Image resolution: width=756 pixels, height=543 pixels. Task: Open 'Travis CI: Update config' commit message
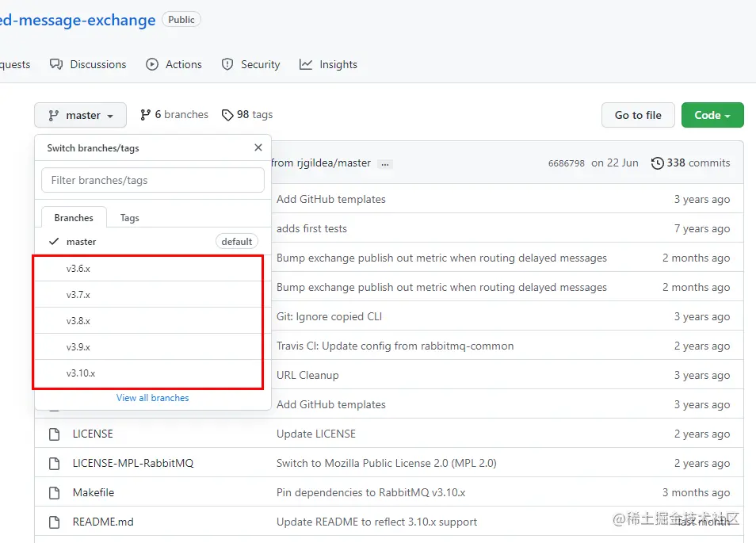click(395, 346)
